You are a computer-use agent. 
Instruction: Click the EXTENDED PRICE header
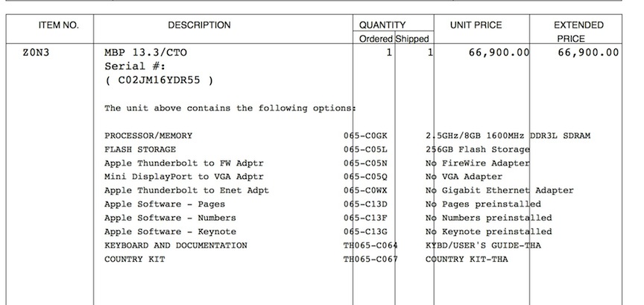point(578,31)
